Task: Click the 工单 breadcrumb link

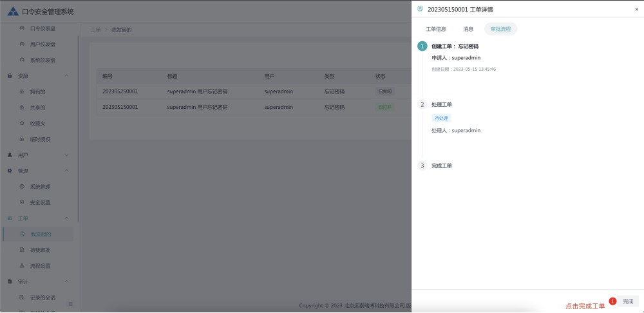Action: coord(95,30)
